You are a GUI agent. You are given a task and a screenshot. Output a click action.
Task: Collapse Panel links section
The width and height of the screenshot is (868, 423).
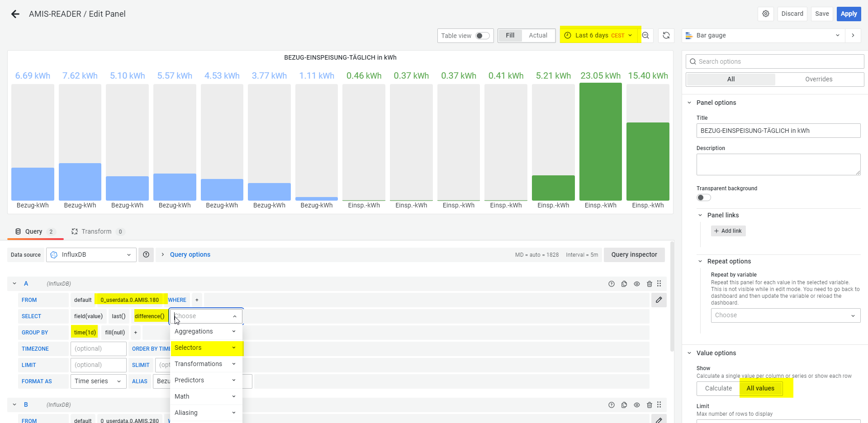coord(700,215)
